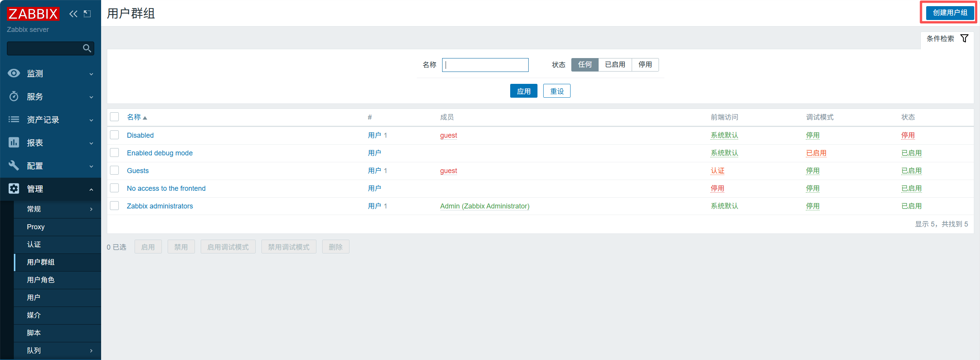Click 停用 frontend access in No access row

(717, 188)
